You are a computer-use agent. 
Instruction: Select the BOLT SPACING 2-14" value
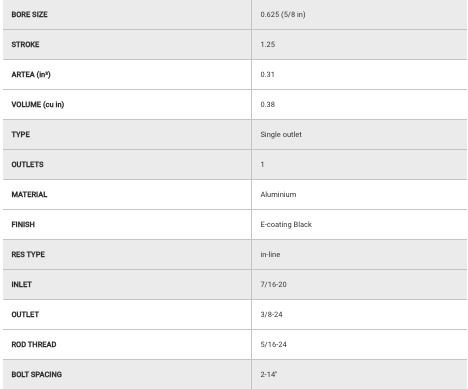pyautogui.click(x=269, y=374)
